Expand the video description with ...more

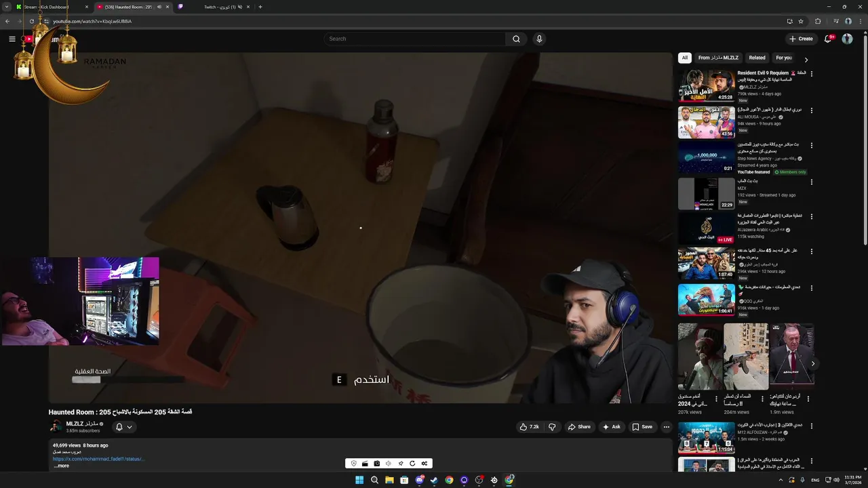(62, 466)
